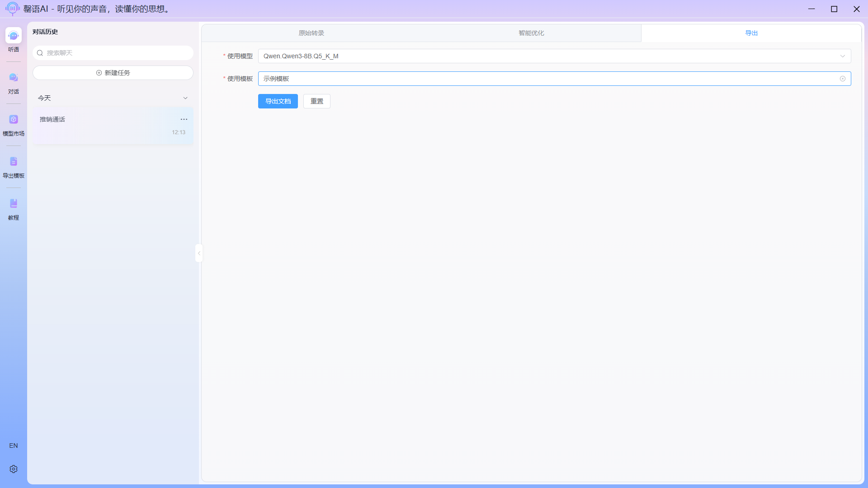Open the three-dot menu for 推销通话
Screen dimensions: 868x488
[184, 119]
